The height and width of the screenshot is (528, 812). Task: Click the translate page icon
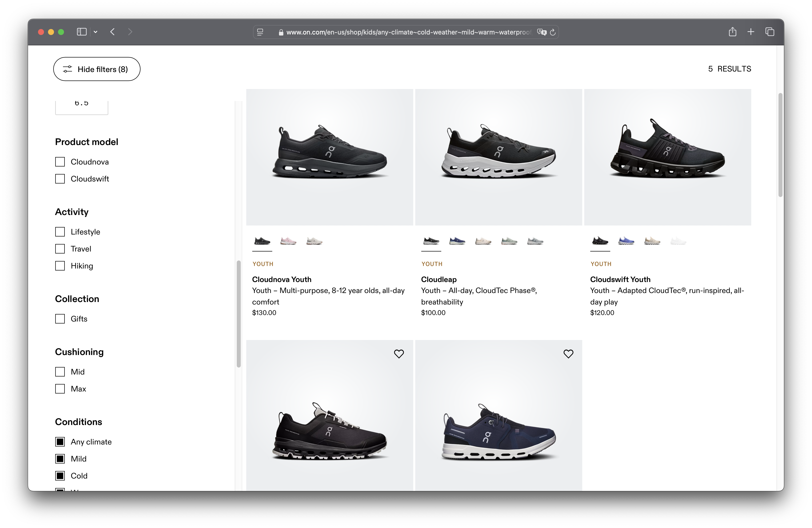[541, 32]
